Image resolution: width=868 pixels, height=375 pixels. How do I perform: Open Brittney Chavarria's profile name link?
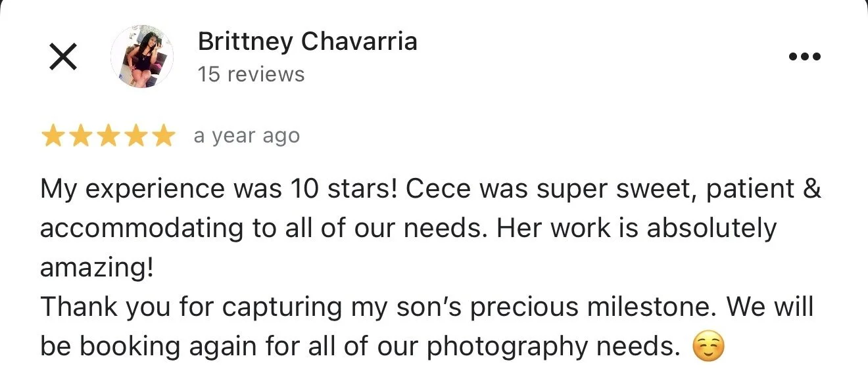[307, 42]
